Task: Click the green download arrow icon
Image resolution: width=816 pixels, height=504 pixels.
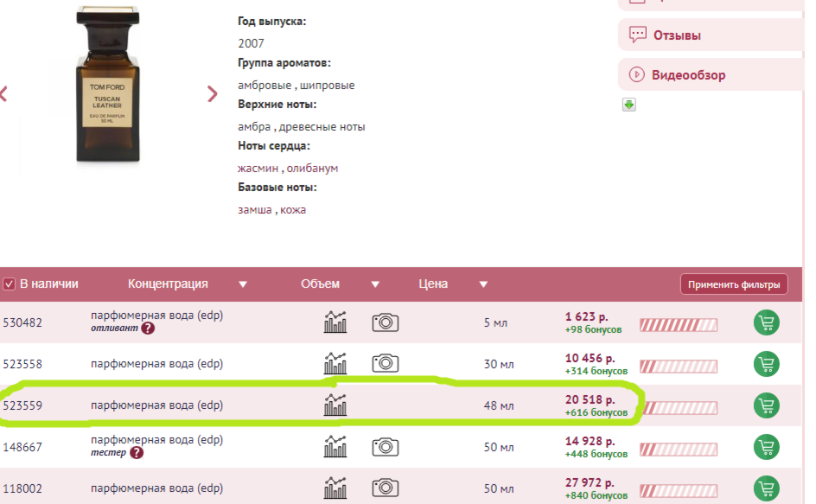Action: [629, 105]
